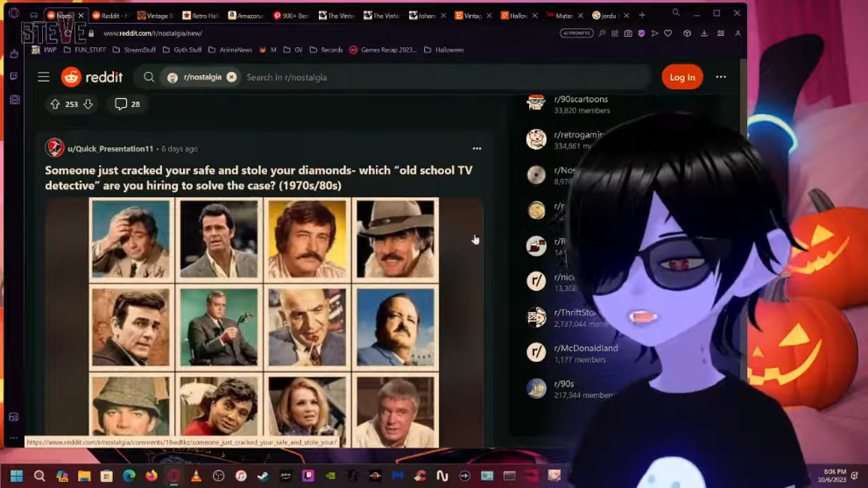Open the Halloween bookmarks folder
This screenshot has height=488, width=868.
coord(444,50)
